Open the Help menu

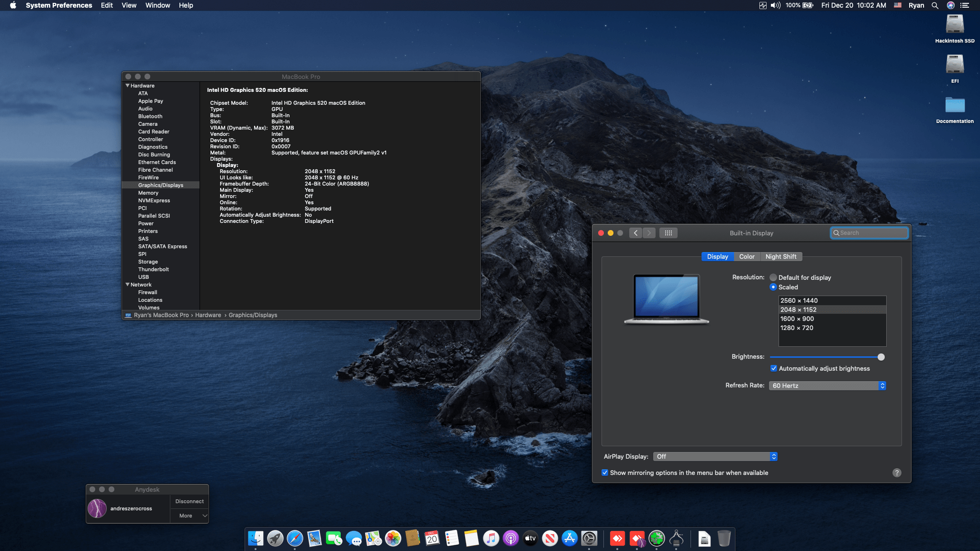pyautogui.click(x=186, y=5)
